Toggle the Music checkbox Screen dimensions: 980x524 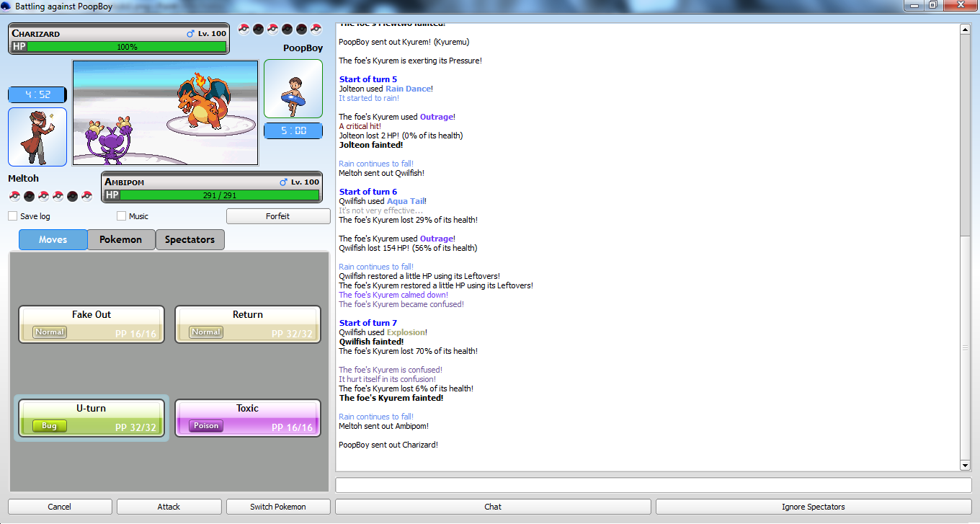[x=122, y=216]
